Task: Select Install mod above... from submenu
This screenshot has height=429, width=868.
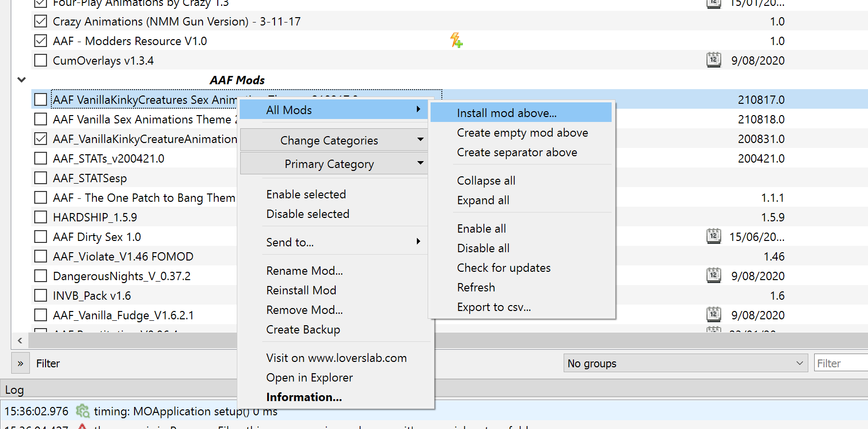Action: tap(506, 113)
